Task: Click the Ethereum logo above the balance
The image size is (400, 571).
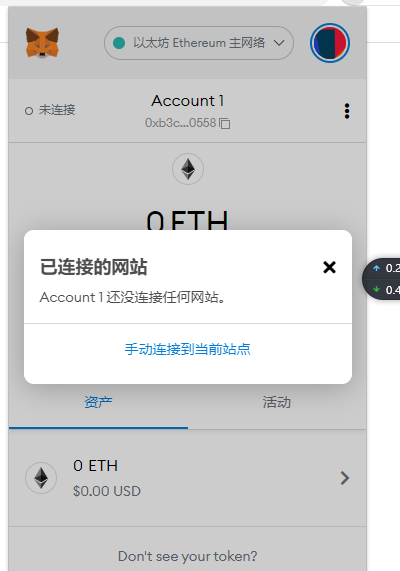Action: point(188,169)
